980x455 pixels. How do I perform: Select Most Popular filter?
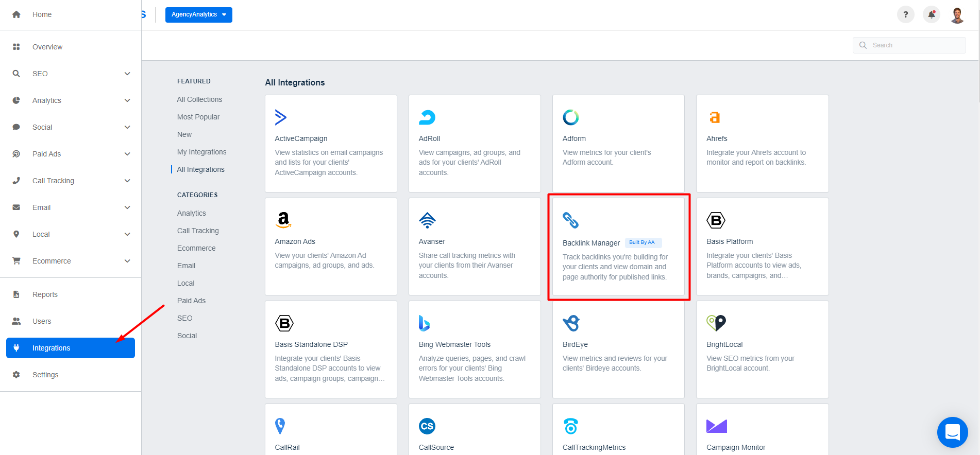198,117
